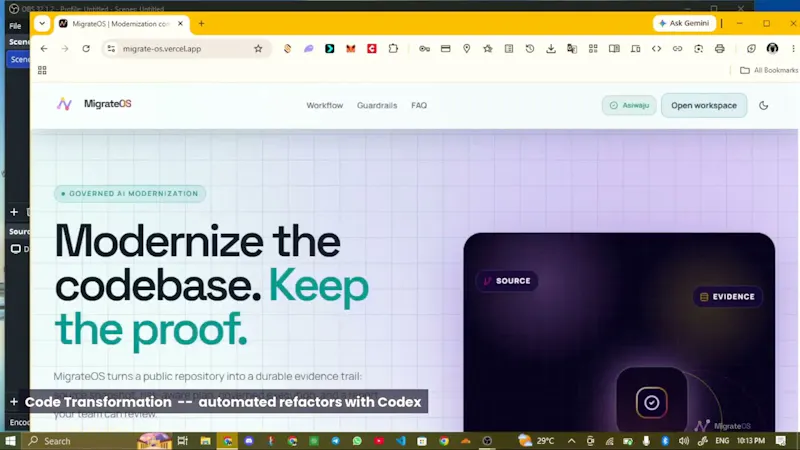Open the downloads icon in toolbar

(x=551, y=48)
